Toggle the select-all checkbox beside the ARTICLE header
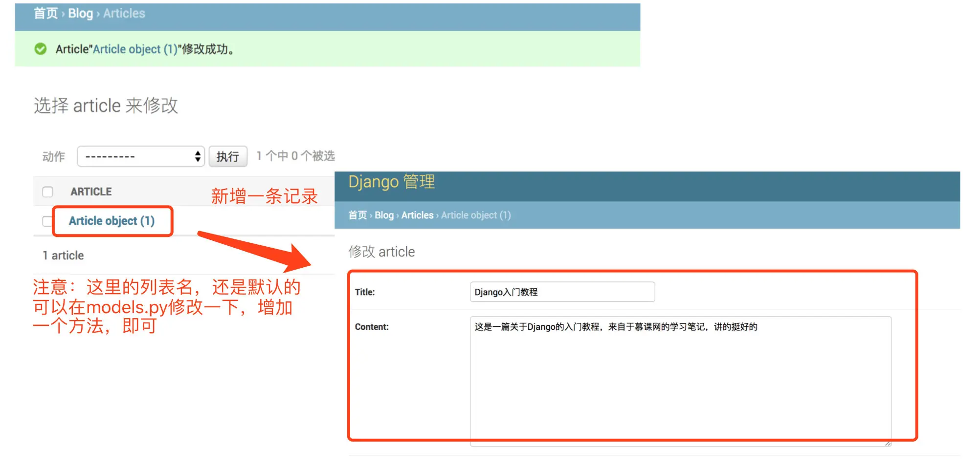The width and height of the screenshot is (980, 468). tap(47, 192)
